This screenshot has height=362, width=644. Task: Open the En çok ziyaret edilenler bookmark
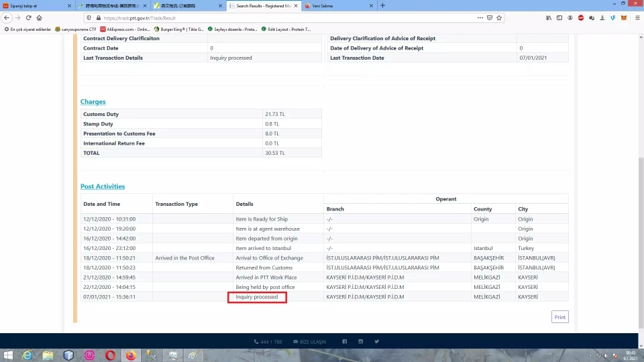[x=28, y=29]
